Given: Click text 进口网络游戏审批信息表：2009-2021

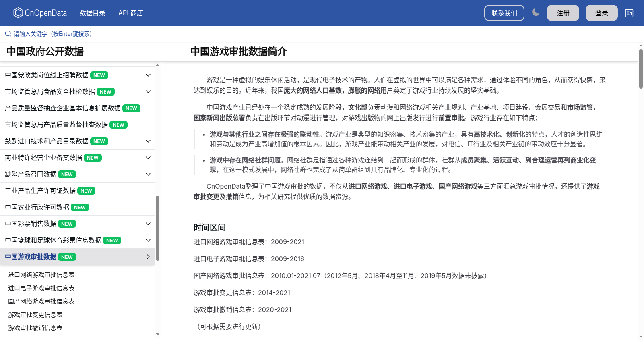Looking at the screenshot, I should click(x=249, y=242).
